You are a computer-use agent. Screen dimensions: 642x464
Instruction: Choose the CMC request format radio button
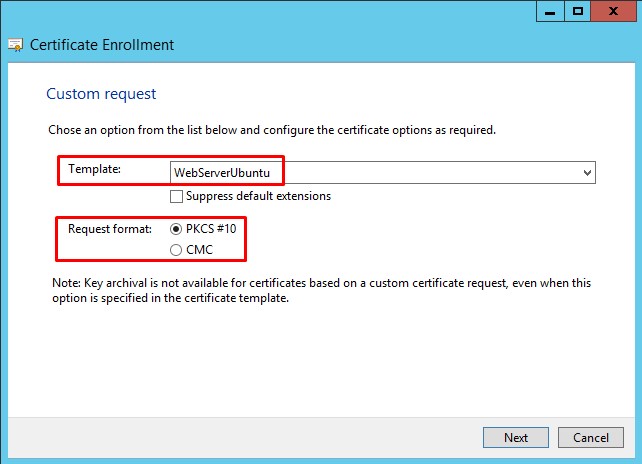pos(177,249)
